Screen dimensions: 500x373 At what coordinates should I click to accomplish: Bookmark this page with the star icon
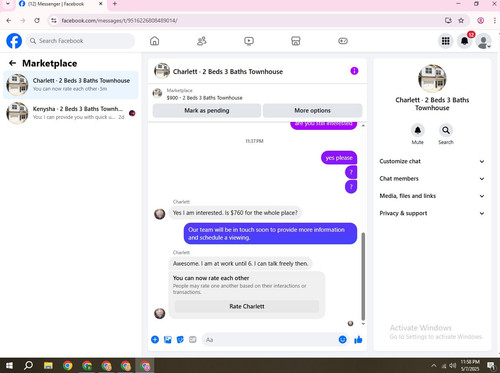point(461,21)
